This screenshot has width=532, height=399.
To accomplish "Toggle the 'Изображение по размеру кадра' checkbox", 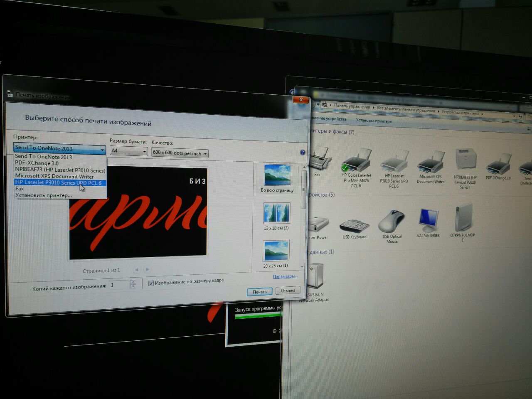I will 151,283.
